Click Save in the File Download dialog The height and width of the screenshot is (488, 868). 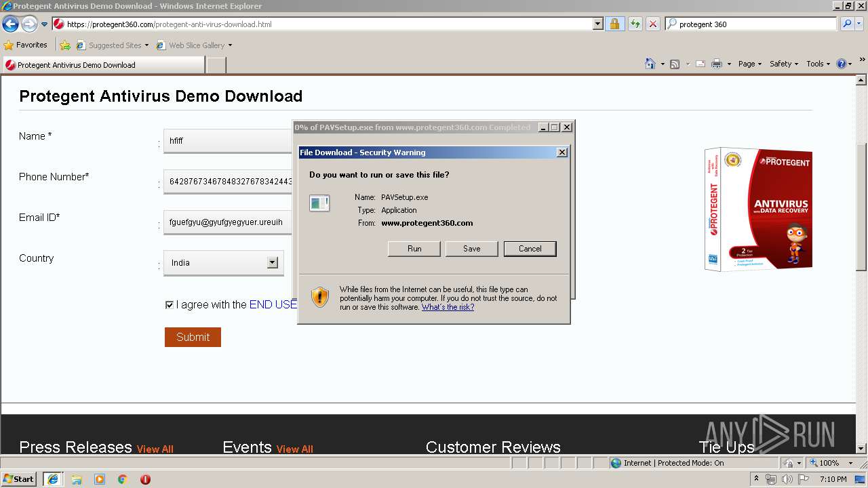click(471, 249)
